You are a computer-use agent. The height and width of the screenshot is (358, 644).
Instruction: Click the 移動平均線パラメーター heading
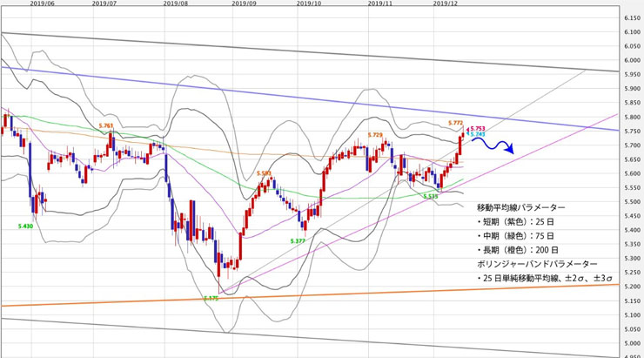(521, 207)
